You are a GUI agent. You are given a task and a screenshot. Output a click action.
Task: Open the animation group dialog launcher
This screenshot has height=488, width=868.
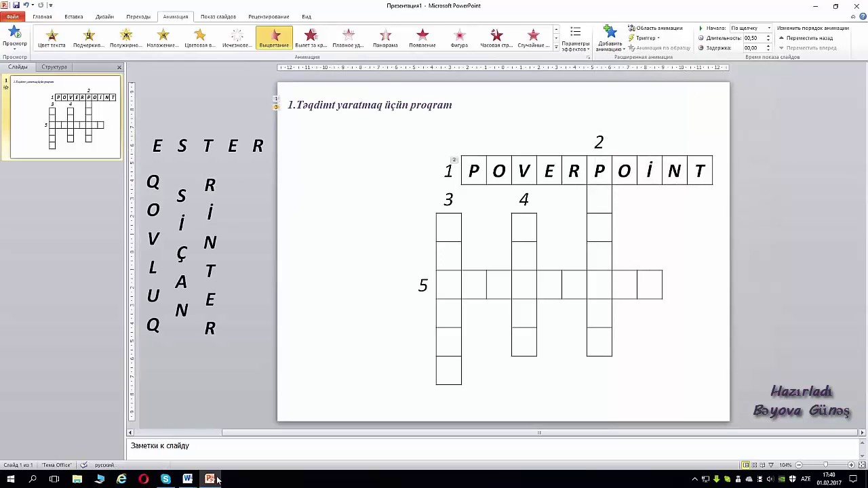pyautogui.click(x=588, y=58)
